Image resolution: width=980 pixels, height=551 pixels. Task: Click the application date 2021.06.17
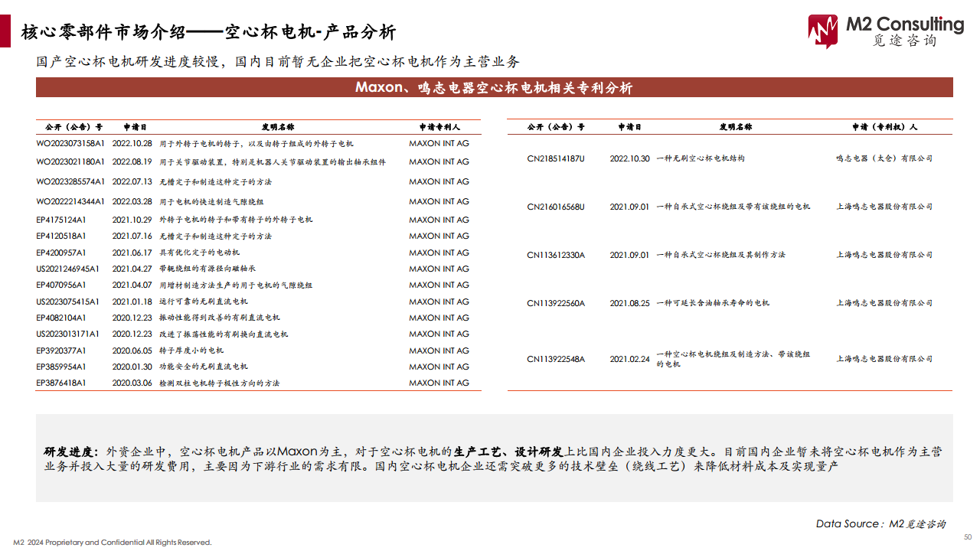coord(132,252)
